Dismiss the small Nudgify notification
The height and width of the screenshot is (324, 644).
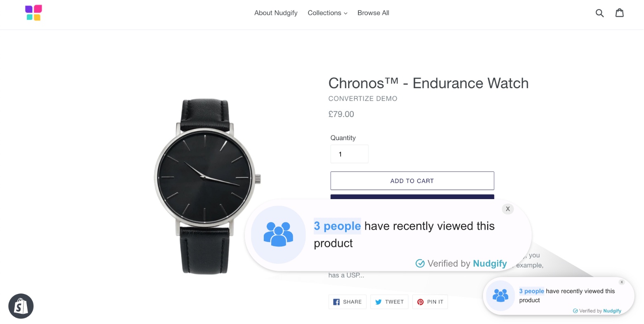point(622,282)
